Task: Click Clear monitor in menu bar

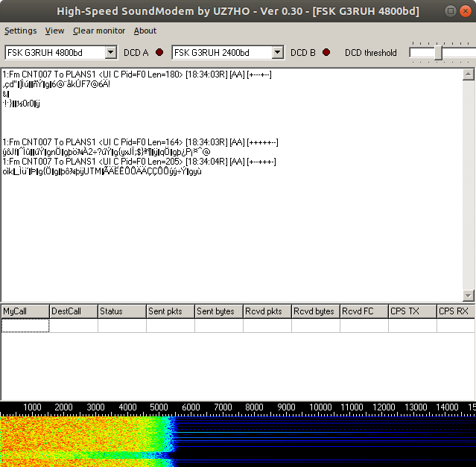Action: pos(99,31)
